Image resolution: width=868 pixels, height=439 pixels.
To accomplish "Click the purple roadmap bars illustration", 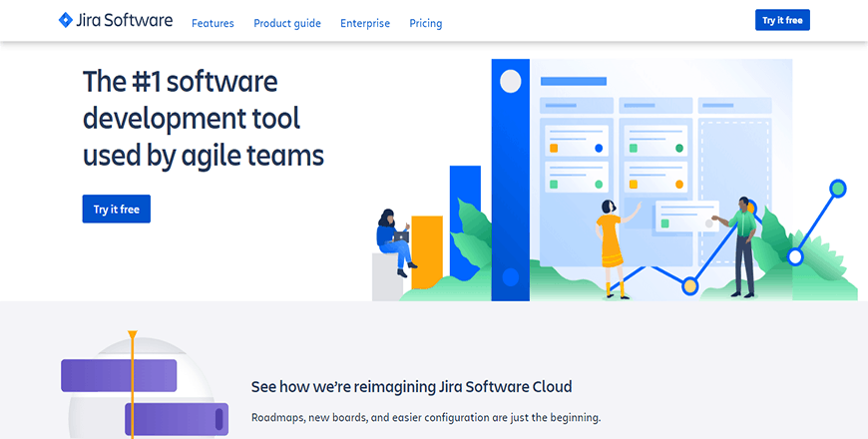I will tap(145, 387).
